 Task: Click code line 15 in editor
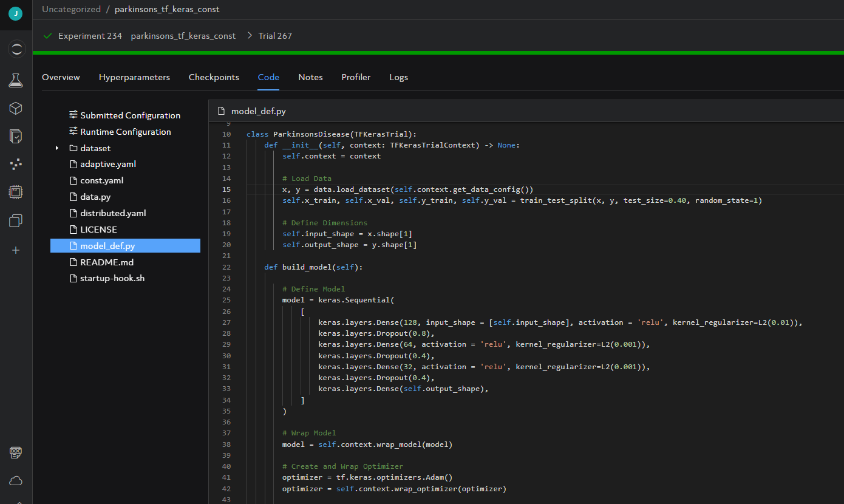(407, 189)
